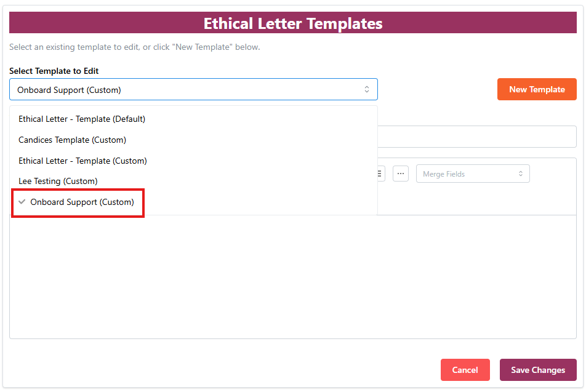Screen dimensions: 586x392
Task: Click the instruction text under the header
Action: point(135,47)
